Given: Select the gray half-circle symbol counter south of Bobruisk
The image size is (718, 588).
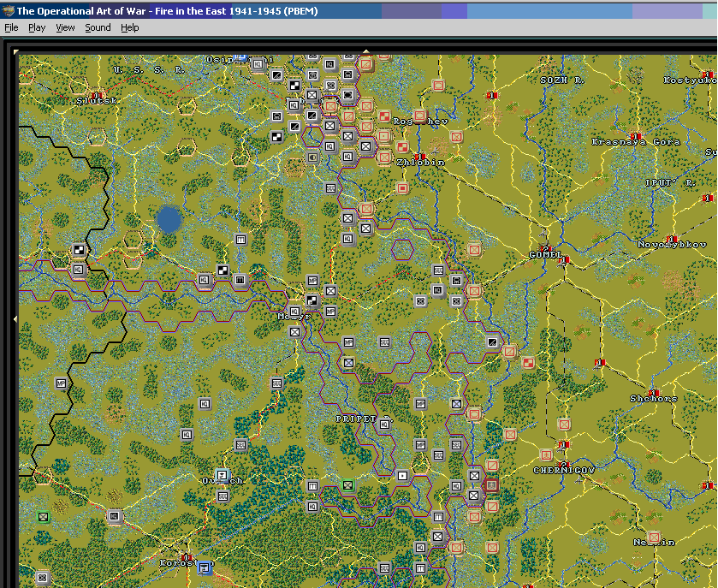Looking at the screenshot, I should [312, 157].
